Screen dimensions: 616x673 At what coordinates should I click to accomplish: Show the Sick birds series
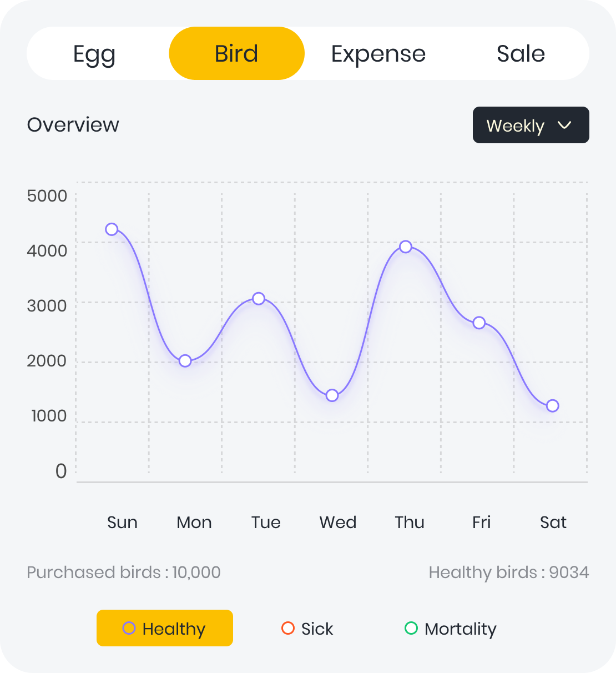(307, 629)
